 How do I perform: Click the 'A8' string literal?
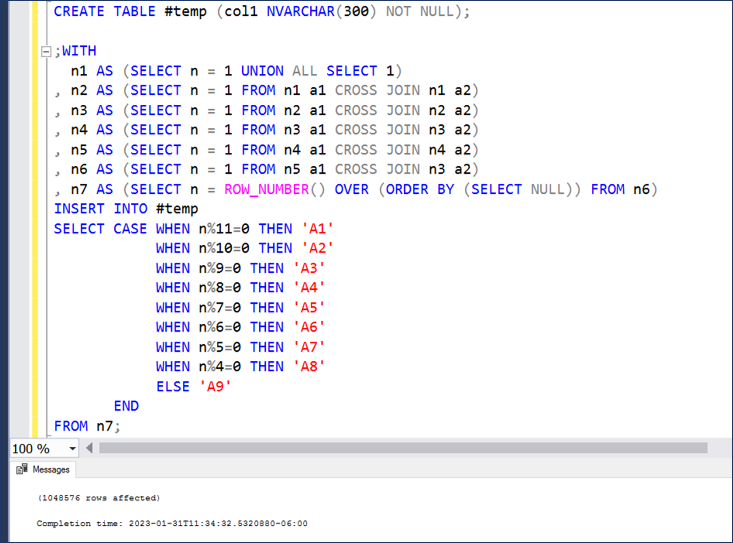pos(309,366)
